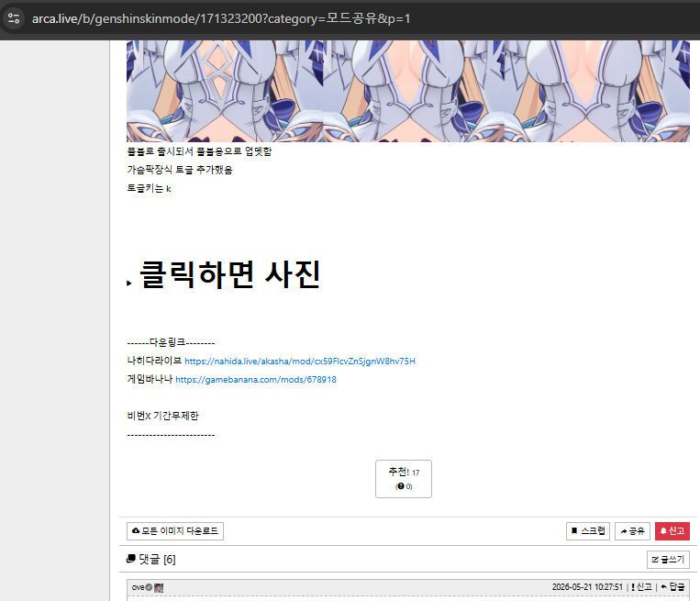Click the text 비번x 기간무제한

pyautogui.click(x=163, y=416)
